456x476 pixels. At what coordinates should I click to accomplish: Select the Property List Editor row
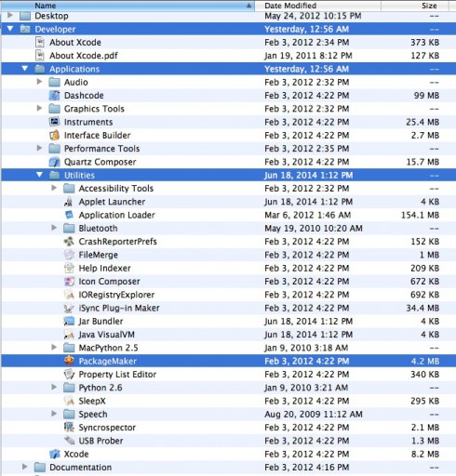pos(229,374)
